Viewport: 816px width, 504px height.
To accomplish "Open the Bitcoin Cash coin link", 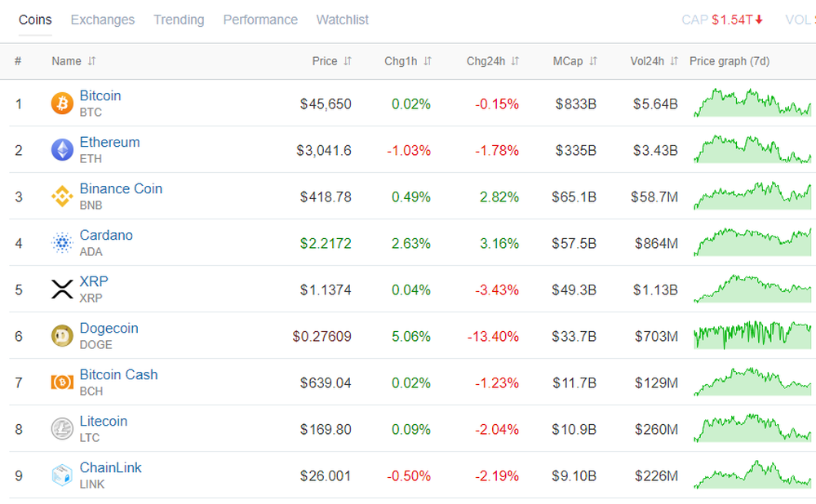I will pyautogui.click(x=118, y=374).
